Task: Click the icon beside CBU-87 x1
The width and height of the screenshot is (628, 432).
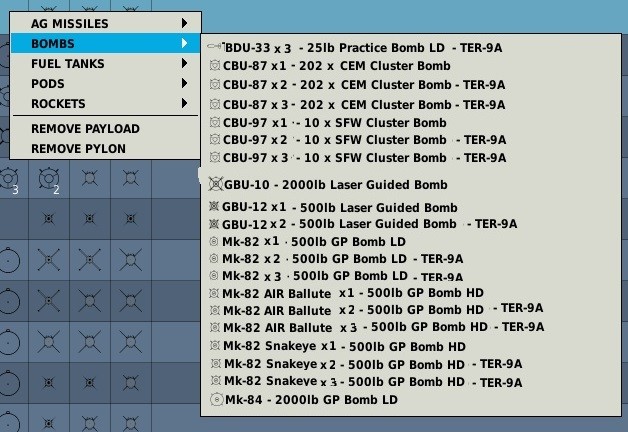Action: [x=215, y=65]
